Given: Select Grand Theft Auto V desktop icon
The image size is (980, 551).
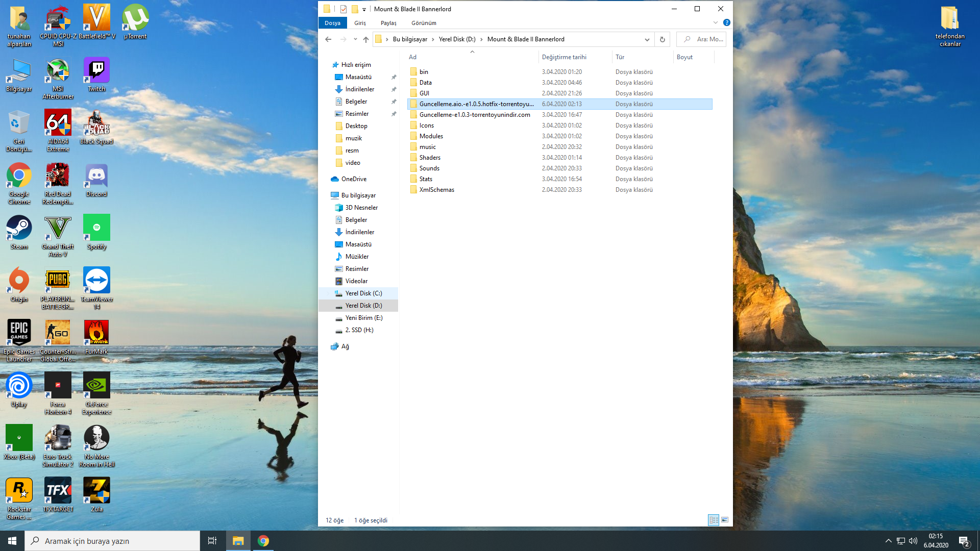Looking at the screenshot, I should 58,235.
